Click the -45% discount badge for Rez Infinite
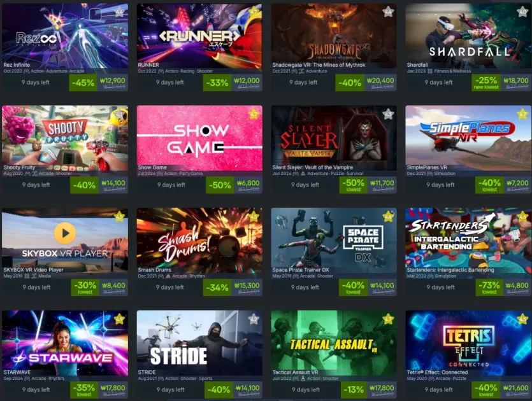The height and width of the screenshot is (401, 532). click(x=83, y=82)
